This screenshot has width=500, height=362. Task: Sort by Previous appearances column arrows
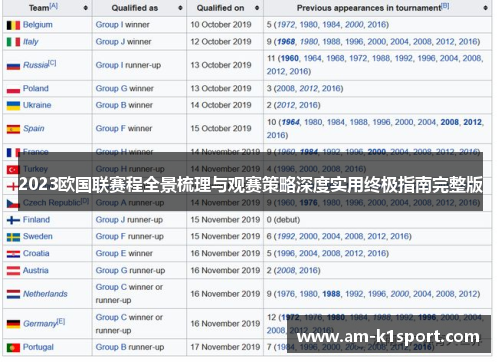[485, 8]
